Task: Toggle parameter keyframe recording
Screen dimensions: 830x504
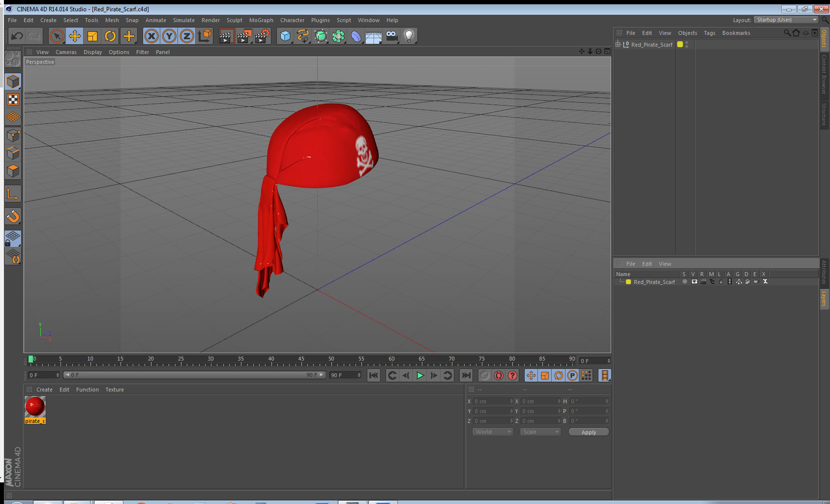Action: pos(572,375)
